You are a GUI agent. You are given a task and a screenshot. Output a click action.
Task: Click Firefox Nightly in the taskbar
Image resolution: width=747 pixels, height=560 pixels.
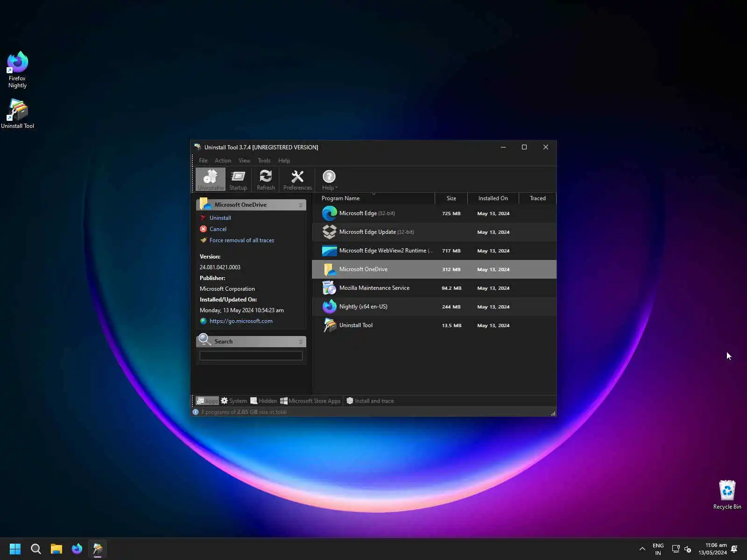[x=77, y=549]
